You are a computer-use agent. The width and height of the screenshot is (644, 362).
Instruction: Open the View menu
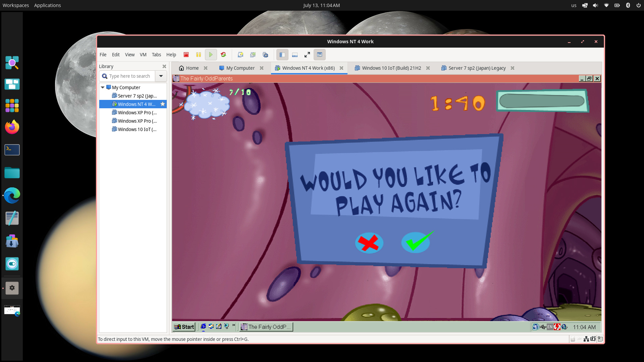[x=130, y=55]
